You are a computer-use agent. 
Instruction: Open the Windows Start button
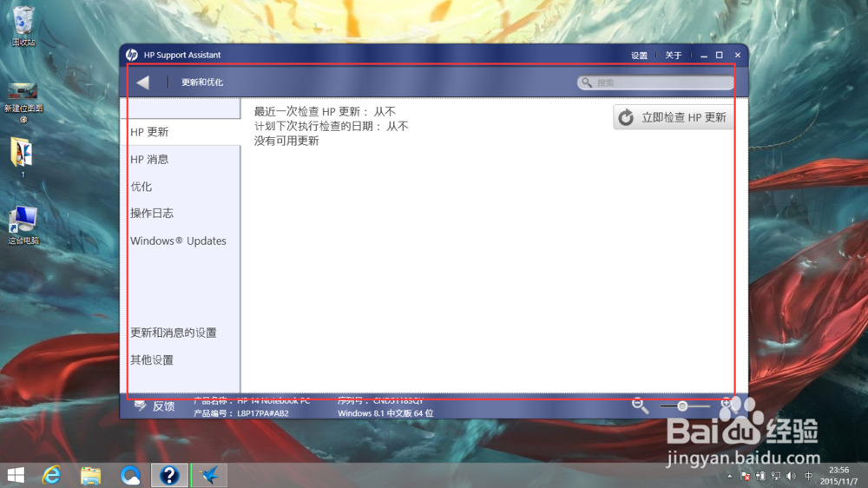(x=16, y=475)
